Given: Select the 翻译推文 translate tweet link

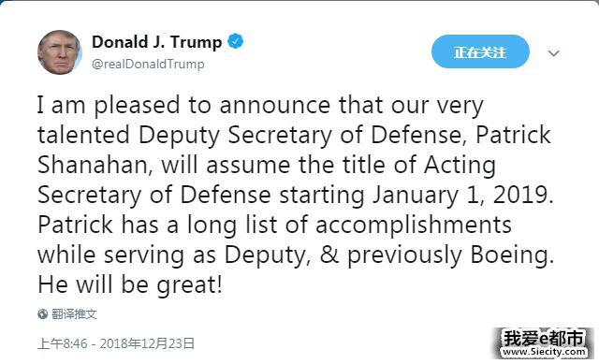Looking at the screenshot, I should coord(74,314).
